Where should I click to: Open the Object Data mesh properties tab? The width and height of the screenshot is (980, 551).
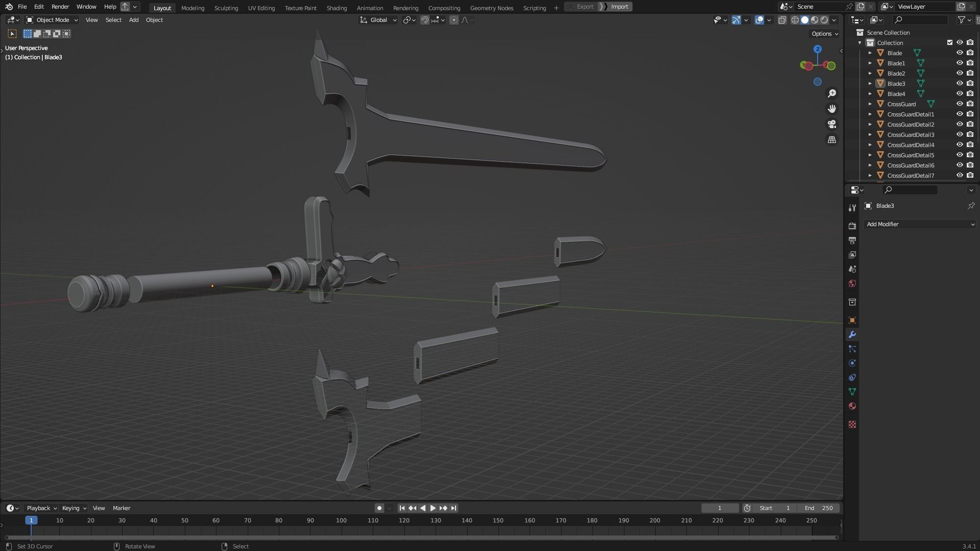point(852,392)
